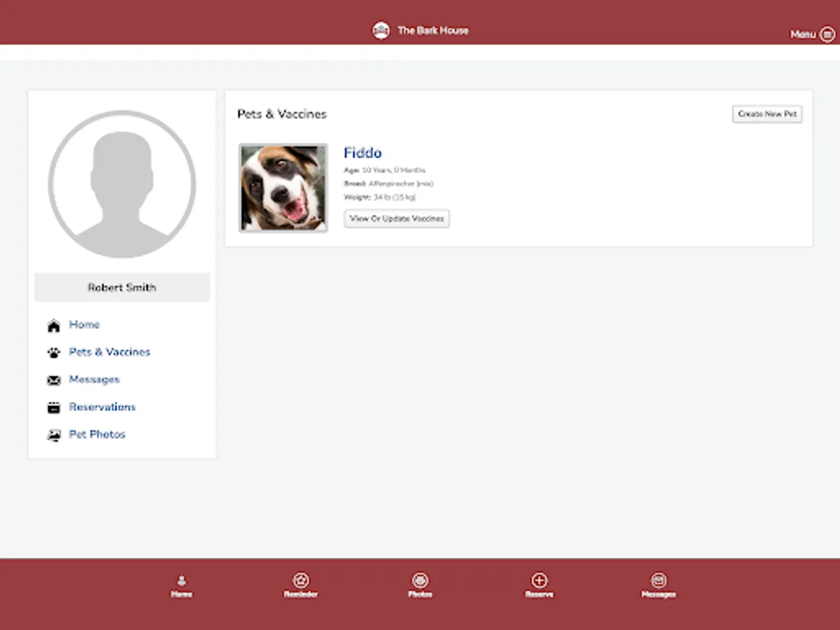Open Fiddo's pet profile link

(x=363, y=153)
